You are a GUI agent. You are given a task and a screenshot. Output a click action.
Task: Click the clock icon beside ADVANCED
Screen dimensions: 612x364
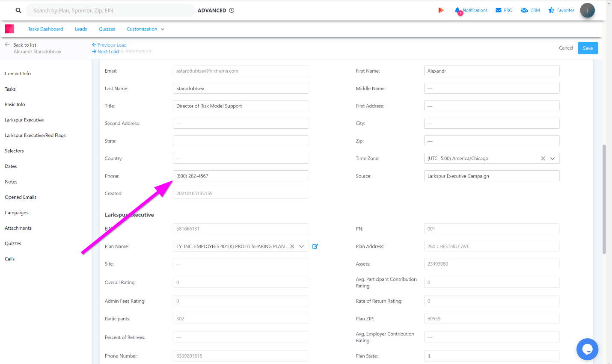click(232, 11)
